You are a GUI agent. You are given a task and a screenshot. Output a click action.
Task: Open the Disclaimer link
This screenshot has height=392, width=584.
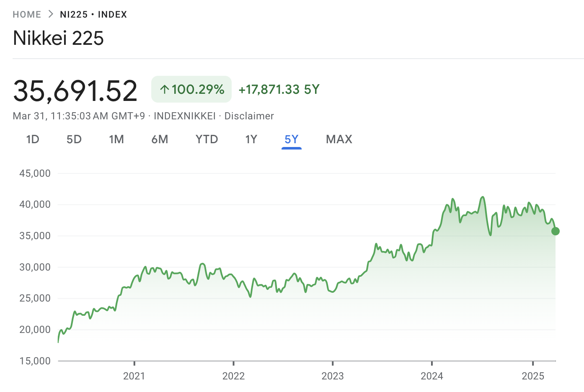coord(249,116)
